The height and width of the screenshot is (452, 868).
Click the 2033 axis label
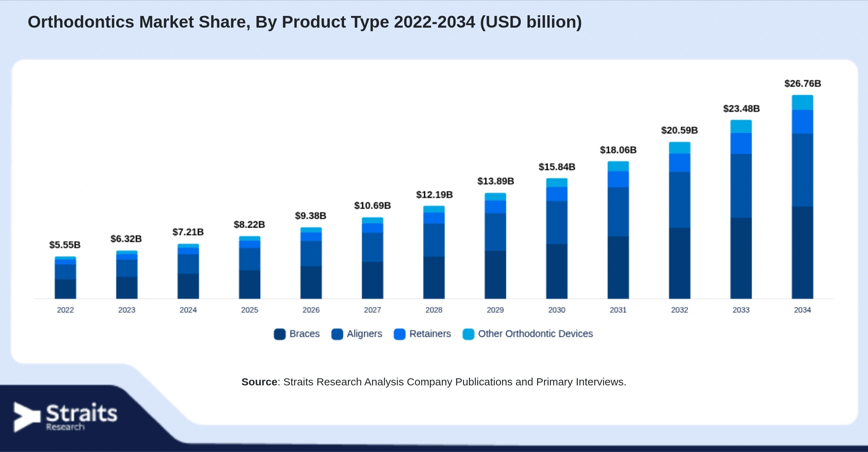point(741,310)
